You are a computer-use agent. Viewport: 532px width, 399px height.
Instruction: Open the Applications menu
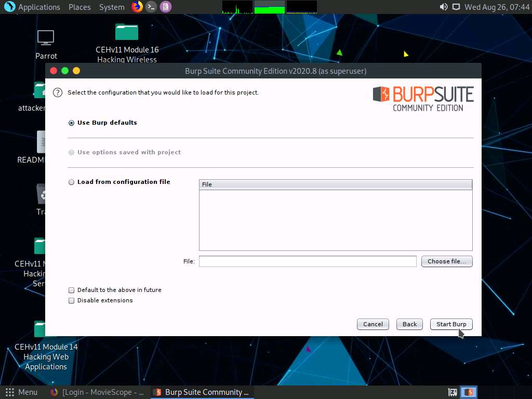pyautogui.click(x=39, y=7)
